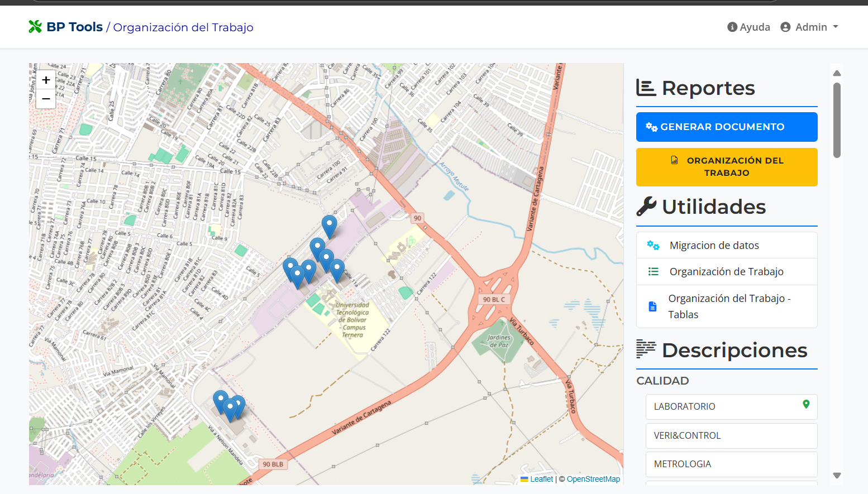The width and height of the screenshot is (868, 494).
Task: Zoom in on the map
Action: [x=46, y=80]
